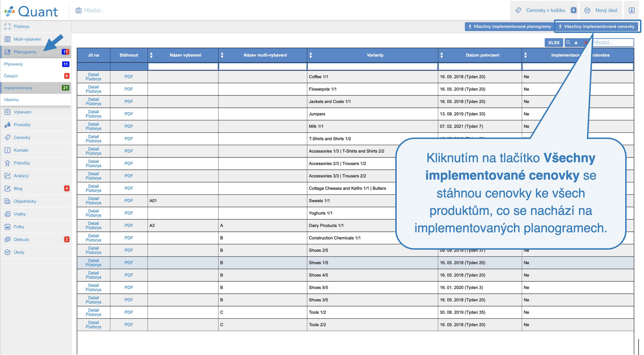Sort by Datum potvrzení column arrows

coord(442,55)
